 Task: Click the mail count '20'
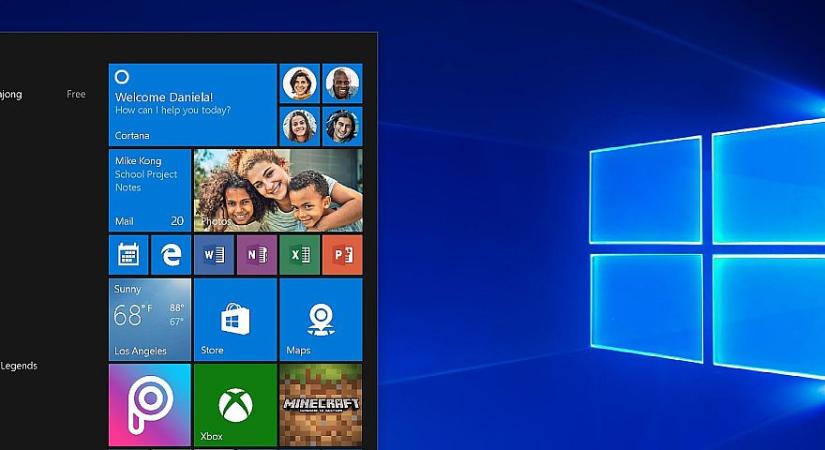coord(177,221)
